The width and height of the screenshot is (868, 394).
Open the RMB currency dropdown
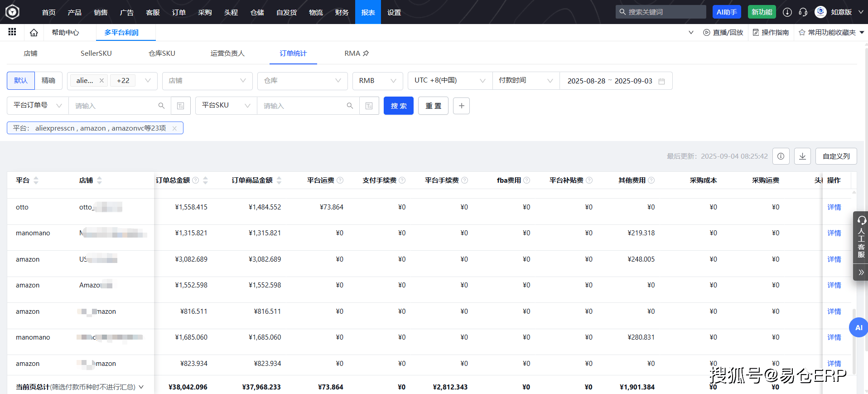(x=377, y=81)
